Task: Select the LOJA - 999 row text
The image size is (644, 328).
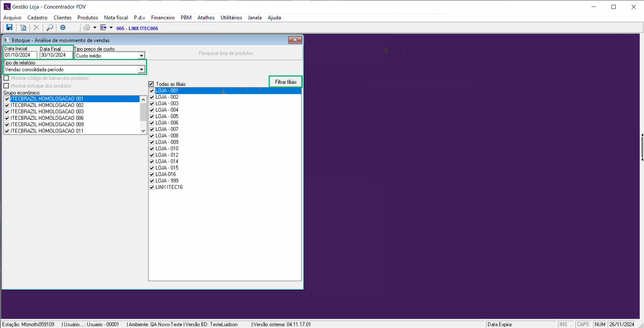Action: [x=167, y=181]
